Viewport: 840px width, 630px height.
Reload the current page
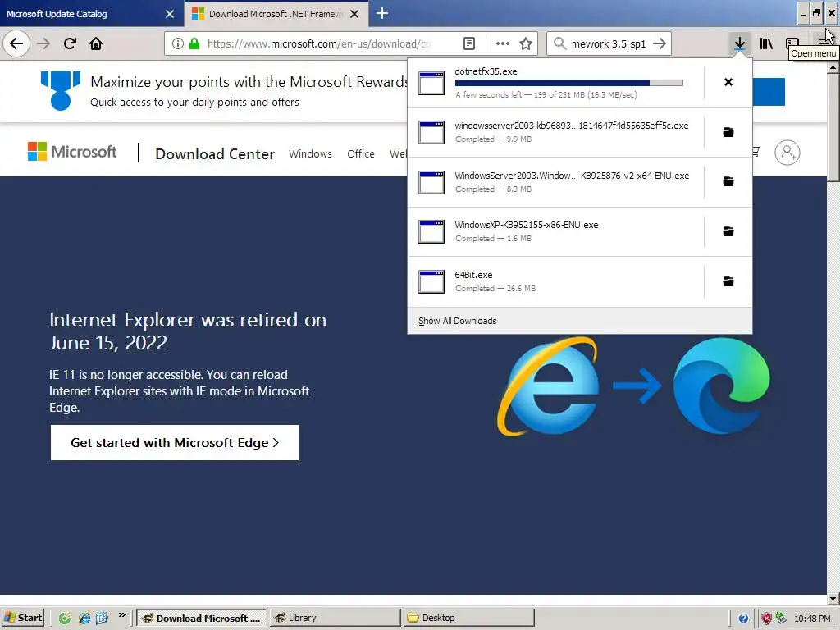tap(70, 43)
